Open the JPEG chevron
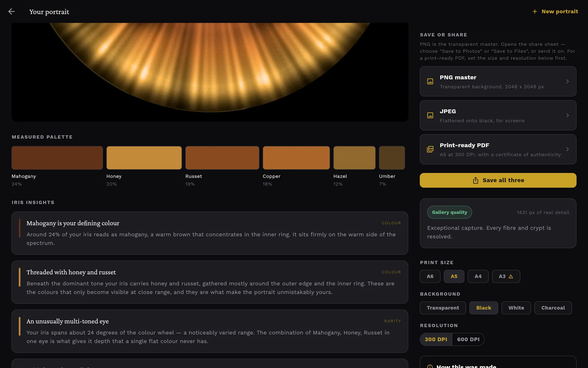The width and height of the screenshot is (588, 368). click(x=567, y=115)
